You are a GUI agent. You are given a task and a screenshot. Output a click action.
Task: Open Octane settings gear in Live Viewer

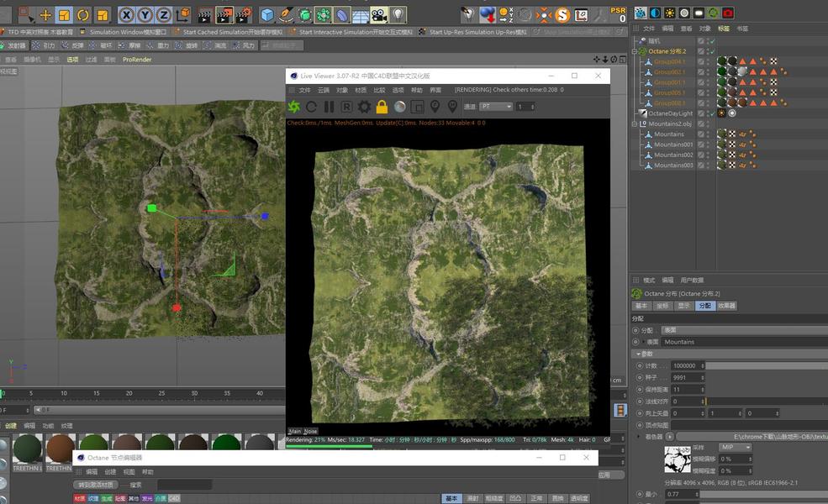[x=364, y=107]
